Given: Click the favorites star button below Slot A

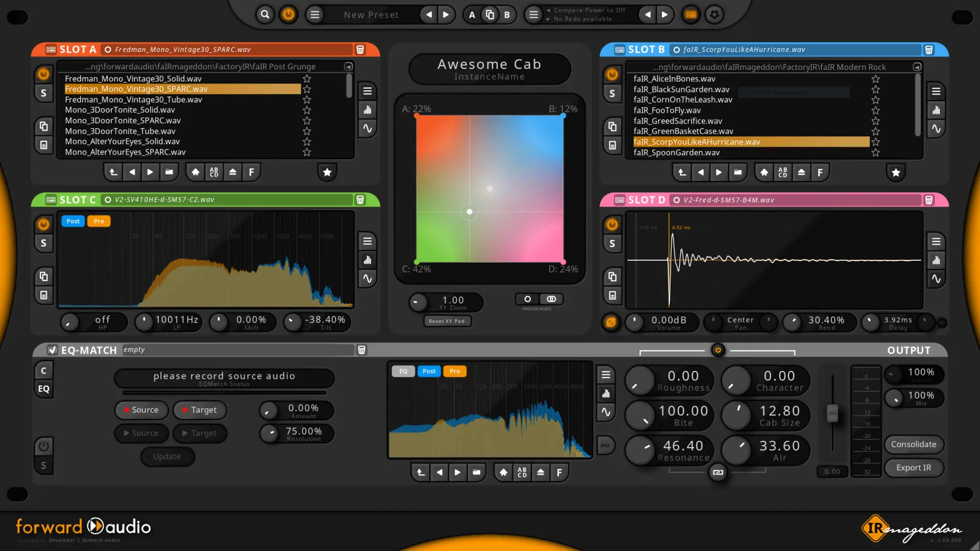Looking at the screenshot, I should (327, 172).
